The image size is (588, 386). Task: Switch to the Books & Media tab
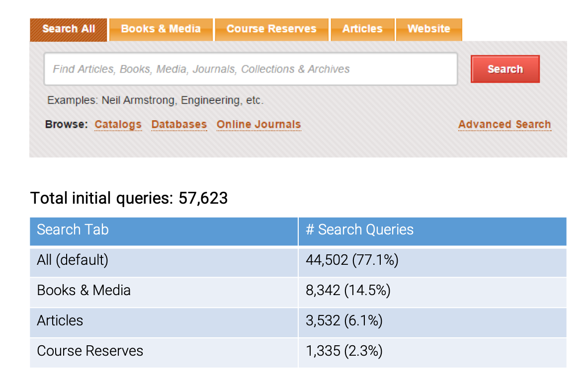(160, 29)
